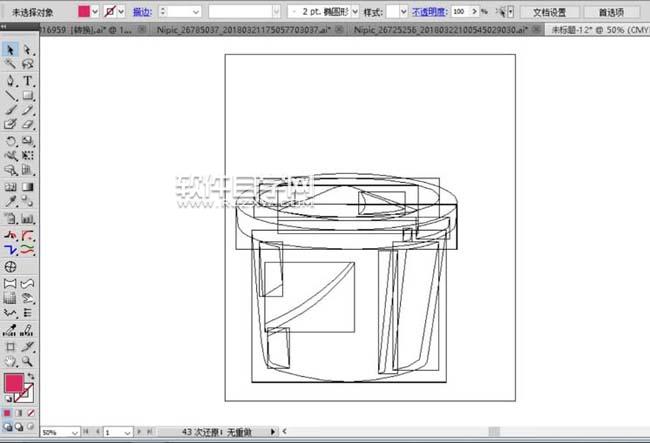This screenshot has width=650, height=443.
Task: Select the Free Transform tool
Action: click(x=27, y=156)
